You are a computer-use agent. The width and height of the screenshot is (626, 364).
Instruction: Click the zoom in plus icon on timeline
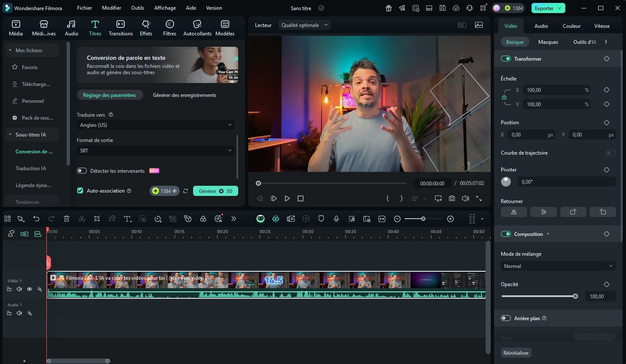[x=450, y=219]
